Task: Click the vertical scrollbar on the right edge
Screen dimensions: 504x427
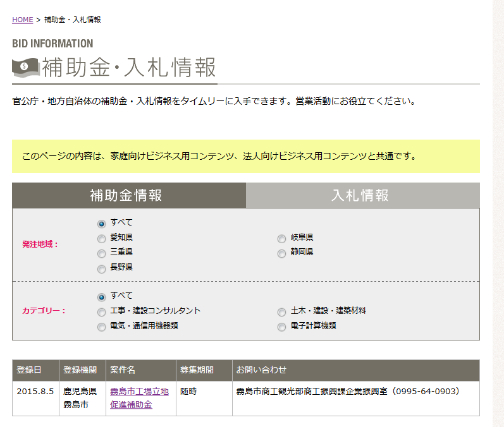Action: (498, 213)
